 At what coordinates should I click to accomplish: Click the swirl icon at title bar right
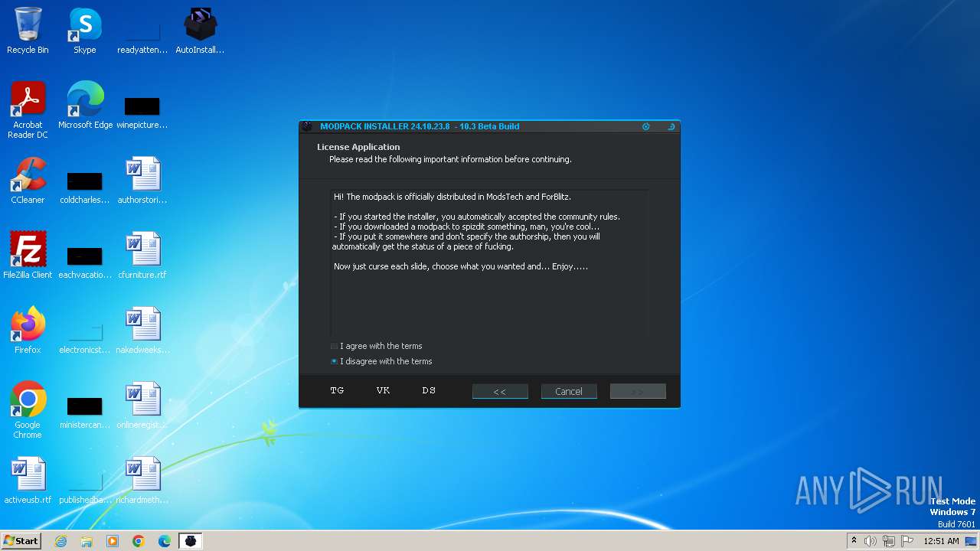click(671, 126)
